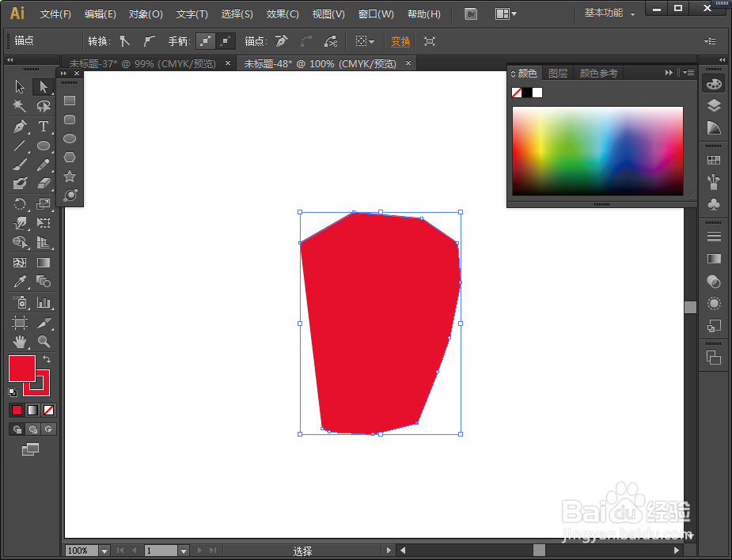Click the 变换 link in control bar
Image resolution: width=732 pixels, height=560 pixels.
pyautogui.click(x=400, y=42)
